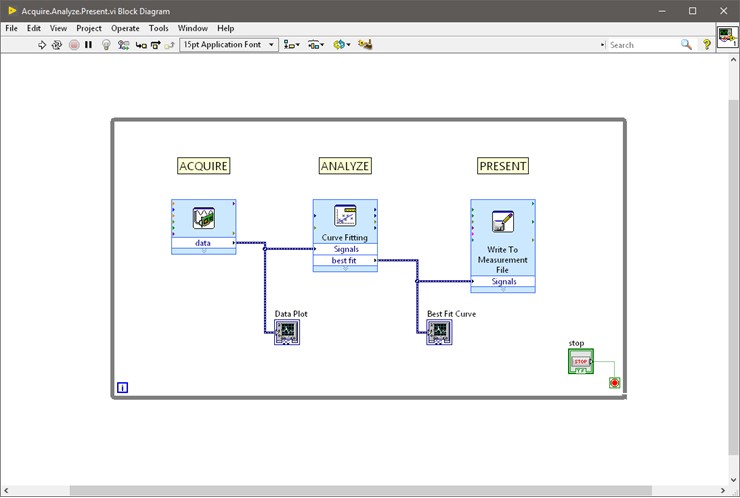Viewport: 740px width, 498px height.
Task: Click the Best Fit Curve label
Action: (x=452, y=314)
